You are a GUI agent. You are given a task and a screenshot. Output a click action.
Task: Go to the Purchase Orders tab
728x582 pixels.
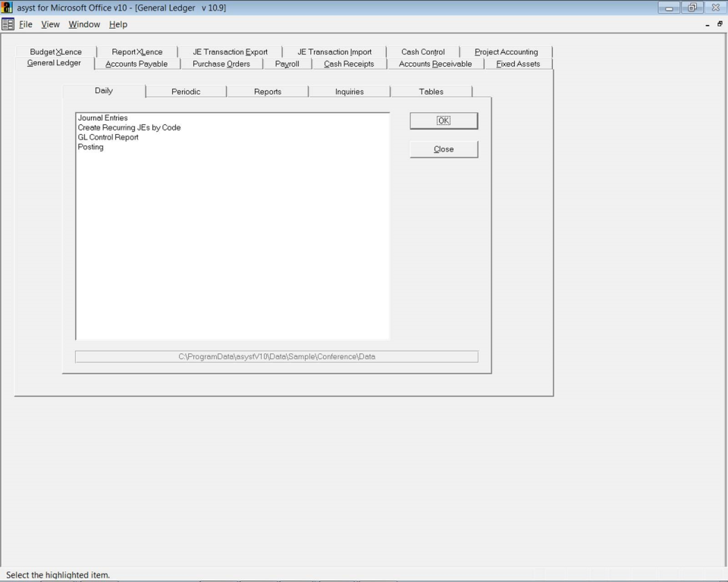[x=221, y=64]
